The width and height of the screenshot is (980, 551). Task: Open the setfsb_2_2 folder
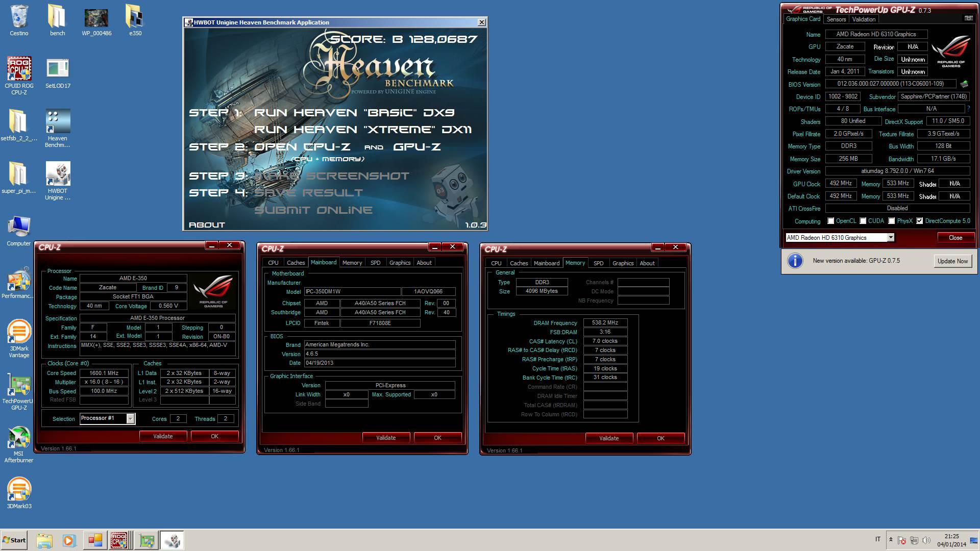(19, 125)
